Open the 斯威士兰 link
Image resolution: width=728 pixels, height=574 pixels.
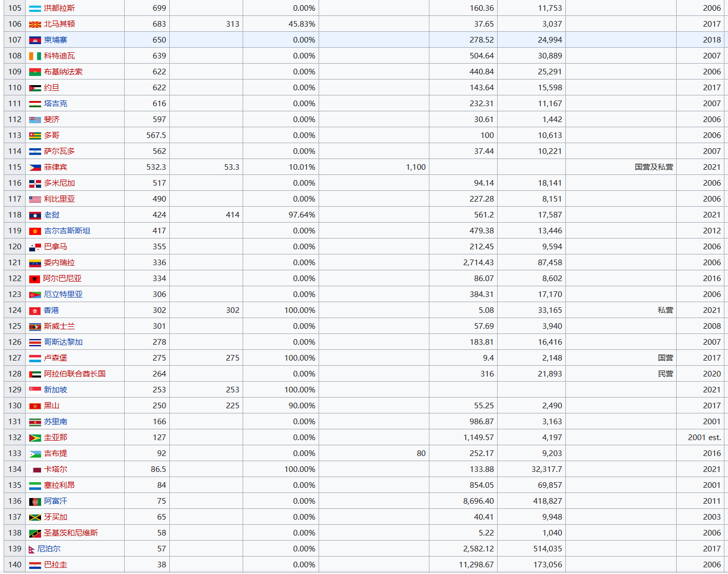[60, 326]
